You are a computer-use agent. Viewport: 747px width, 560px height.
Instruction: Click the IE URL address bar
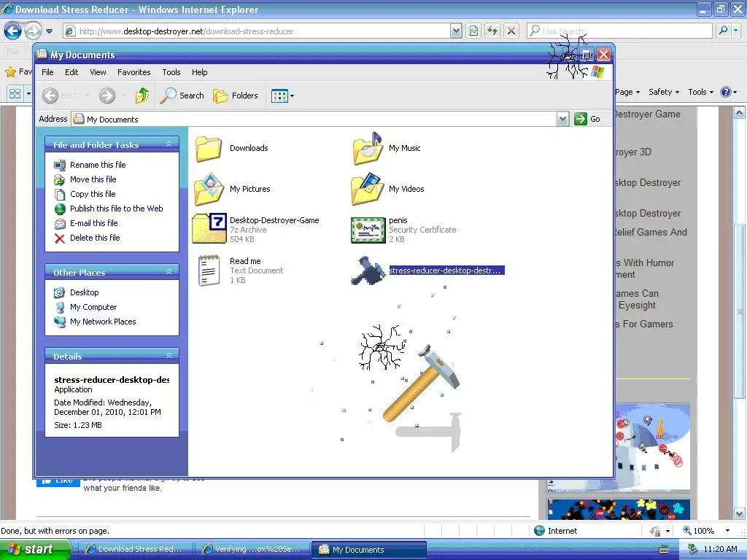(258, 31)
